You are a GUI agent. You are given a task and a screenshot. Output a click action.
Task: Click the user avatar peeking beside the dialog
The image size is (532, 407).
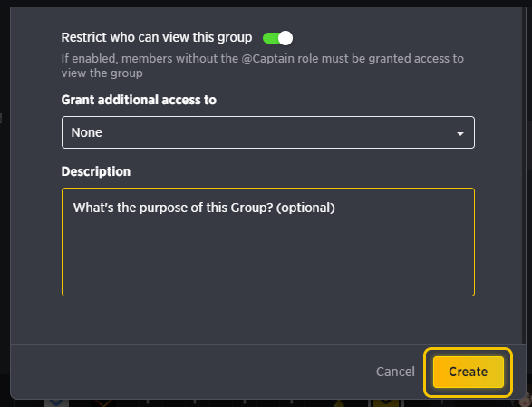[x=527, y=397]
